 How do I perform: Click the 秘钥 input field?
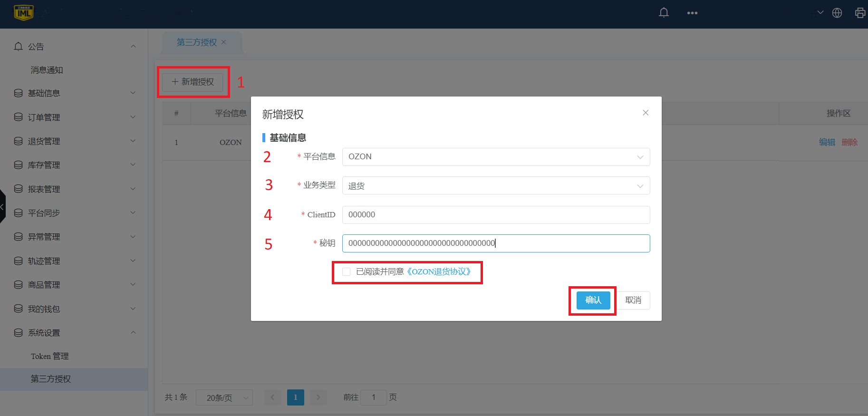(x=496, y=243)
